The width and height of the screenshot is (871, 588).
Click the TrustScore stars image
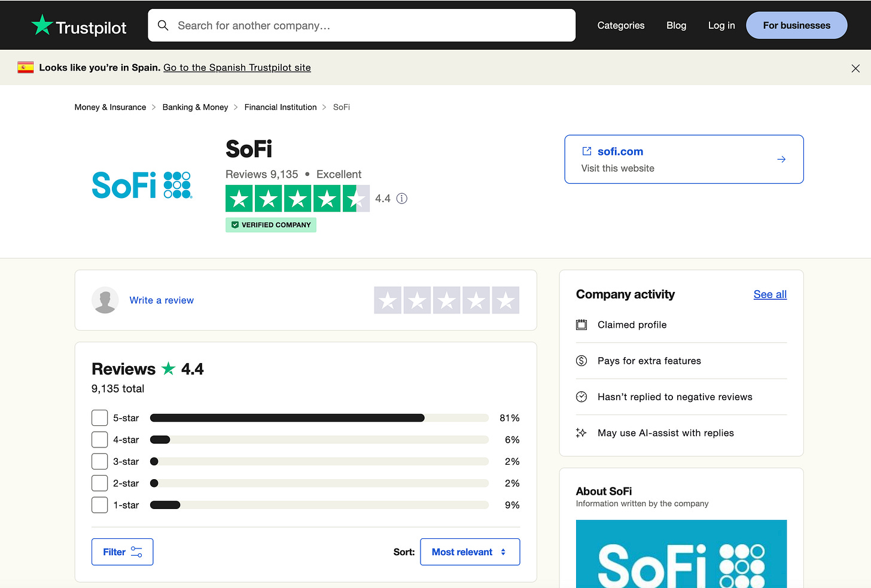click(298, 199)
